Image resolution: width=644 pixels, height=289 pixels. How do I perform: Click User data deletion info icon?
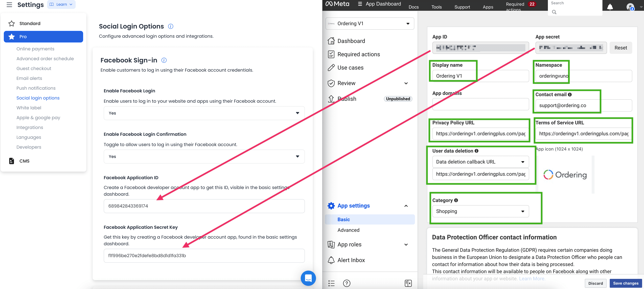pos(476,151)
